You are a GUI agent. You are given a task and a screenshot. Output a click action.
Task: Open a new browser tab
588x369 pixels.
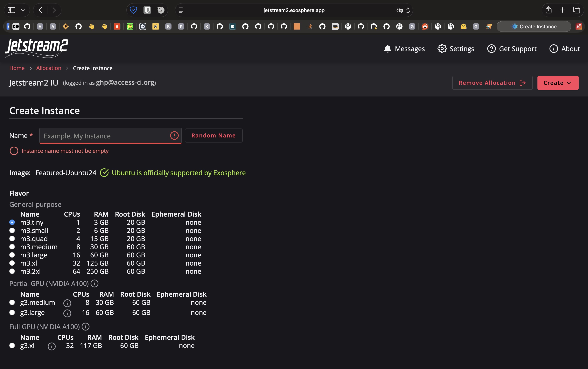(x=562, y=10)
